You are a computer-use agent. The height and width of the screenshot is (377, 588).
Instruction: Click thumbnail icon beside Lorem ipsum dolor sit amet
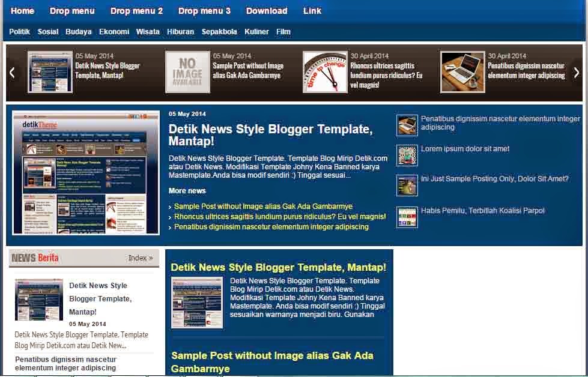tap(407, 155)
